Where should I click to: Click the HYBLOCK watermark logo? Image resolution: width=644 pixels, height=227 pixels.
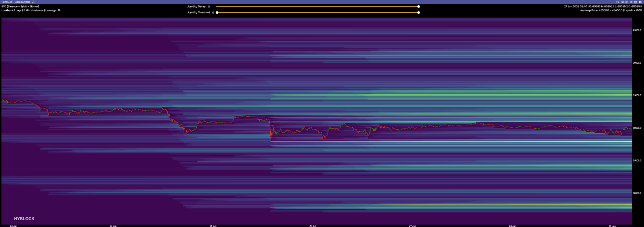click(24, 219)
